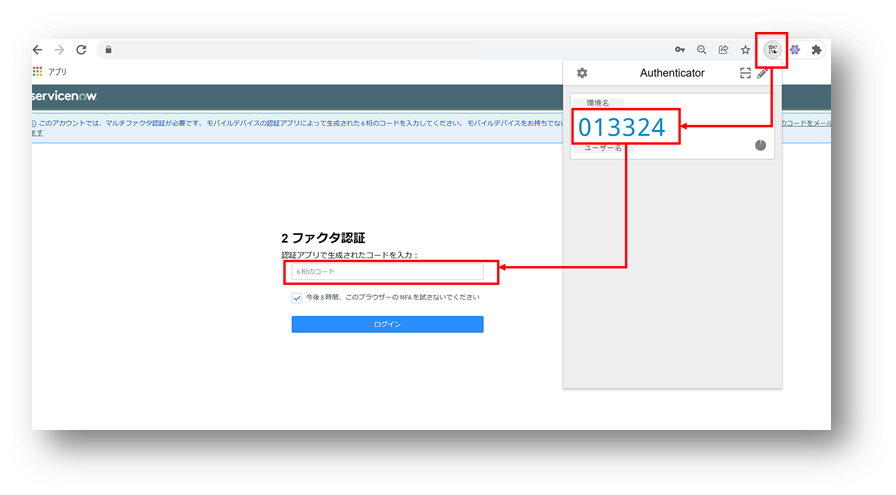
Task: Click the zoom magnifier icon in the address bar
Action: click(702, 50)
